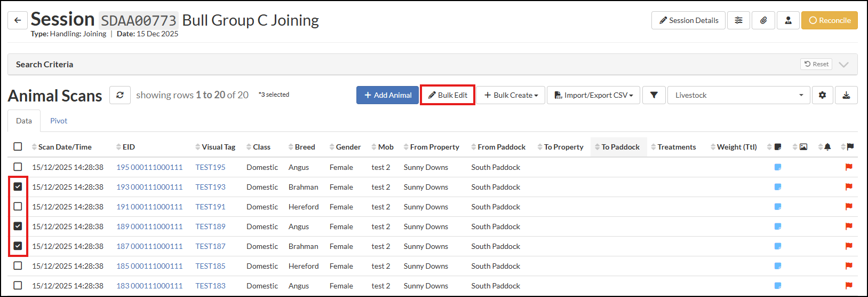Click the user profile icon button
868x297 pixels.
(x=788, y=20)
